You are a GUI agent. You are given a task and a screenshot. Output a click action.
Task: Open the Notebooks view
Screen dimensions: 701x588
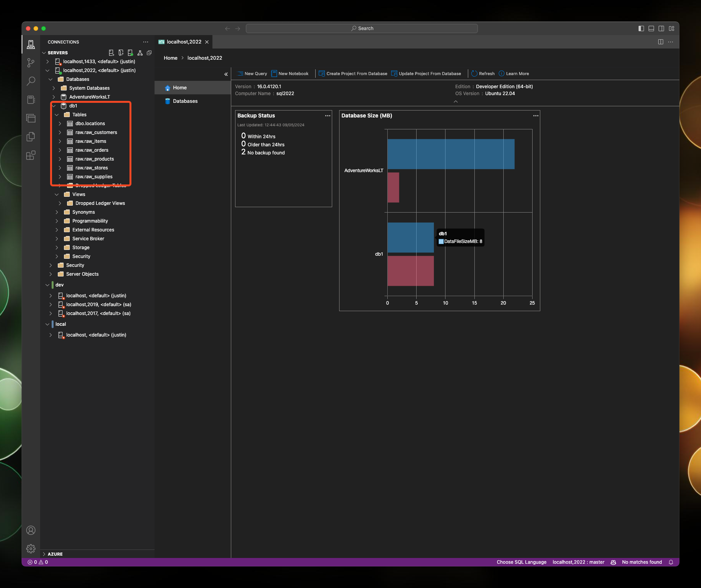pyautogui.click(x=31, y=100)
